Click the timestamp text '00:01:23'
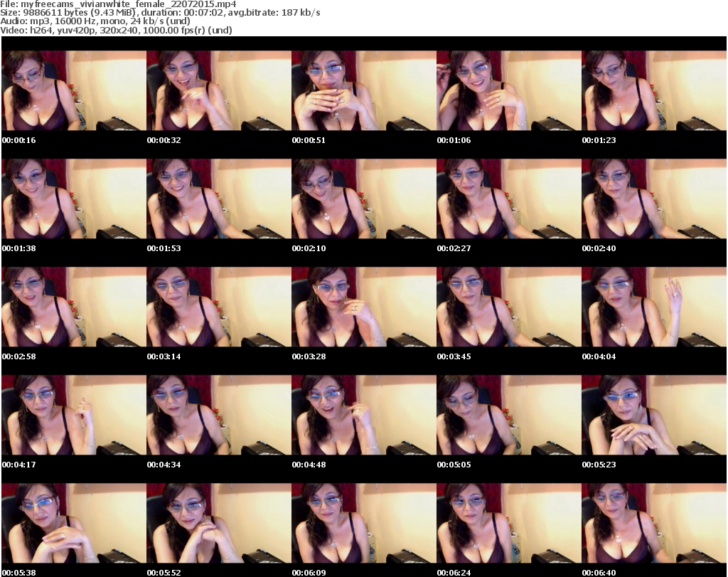Image resolution: width=728 pixels, height=577 pixels. (x=599, y=140)
